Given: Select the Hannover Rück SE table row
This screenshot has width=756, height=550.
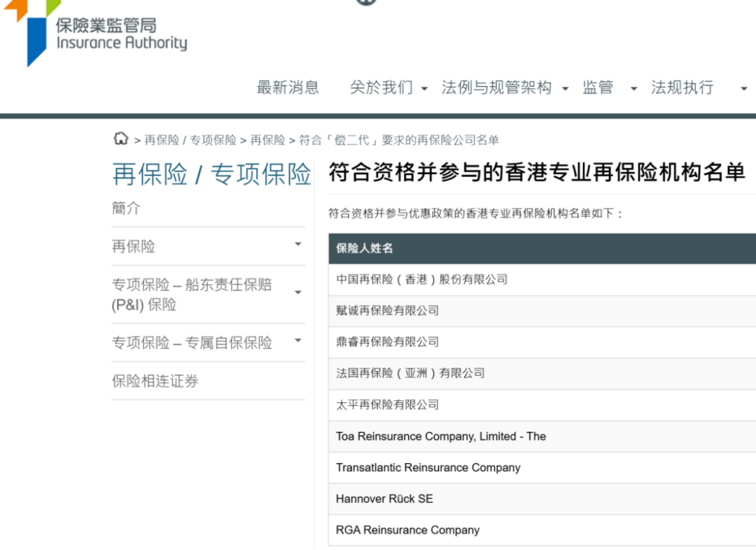Looking at the screenshot, I should pyautogui.click(x=384, y=499).
